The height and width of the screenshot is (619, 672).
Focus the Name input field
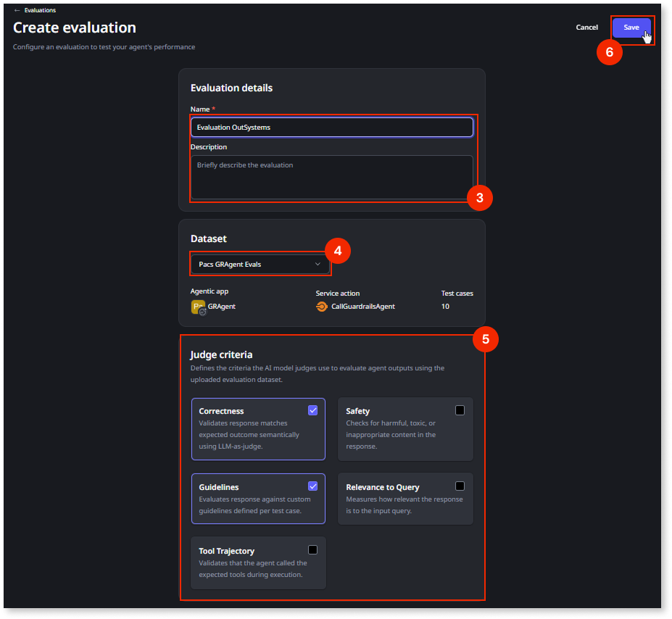[332, 128]
